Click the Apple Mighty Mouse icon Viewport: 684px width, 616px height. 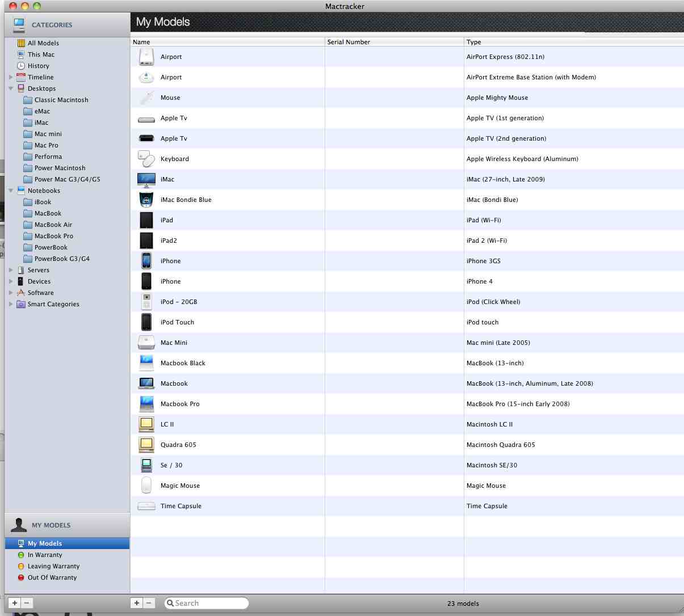pyautogui.click(x=146, y=98)
